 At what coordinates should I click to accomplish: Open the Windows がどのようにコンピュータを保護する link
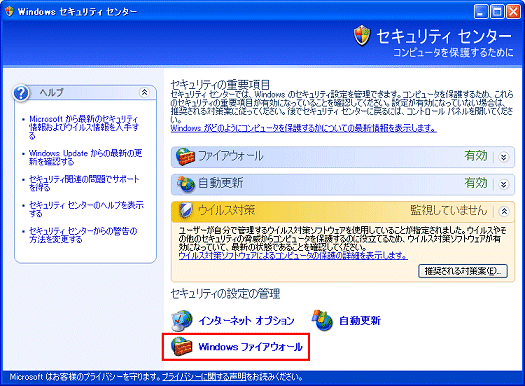[303, 128]
